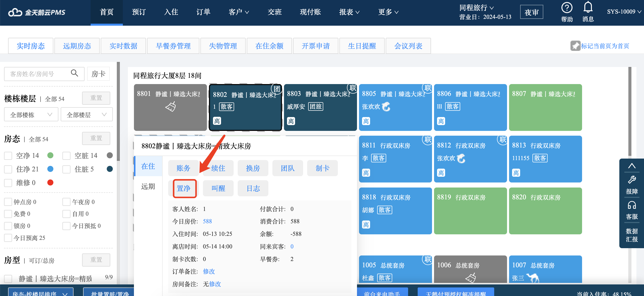
Task: Switch to the 在住余额 tab
Action: tap(269, 46)
